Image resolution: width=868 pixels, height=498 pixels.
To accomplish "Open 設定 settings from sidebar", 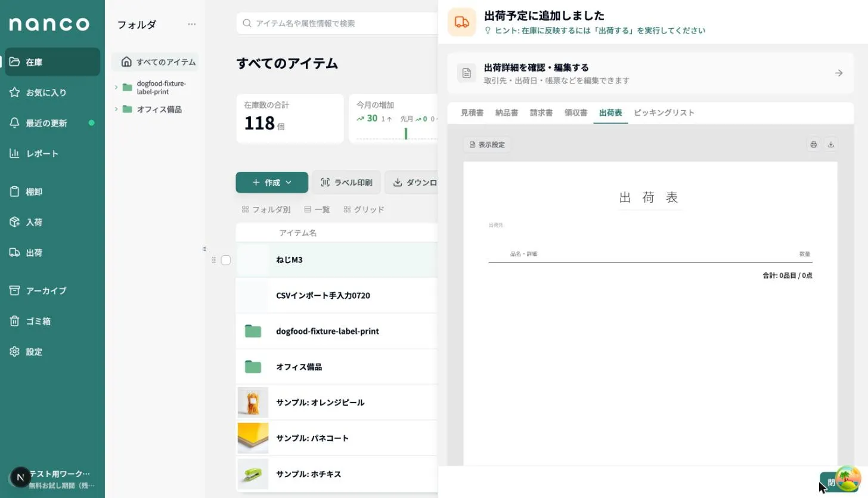I will (52, 351).
